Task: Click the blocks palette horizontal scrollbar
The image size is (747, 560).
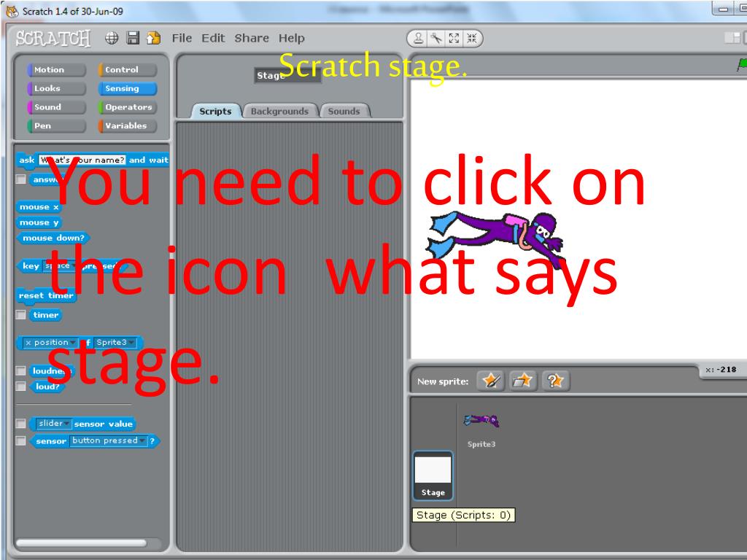Action: click(x=81, y=542)
